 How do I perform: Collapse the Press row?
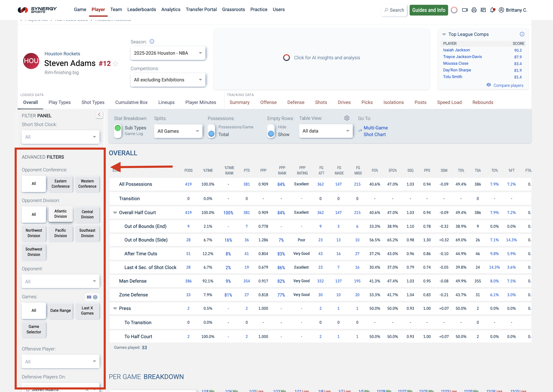click(115, 309)
